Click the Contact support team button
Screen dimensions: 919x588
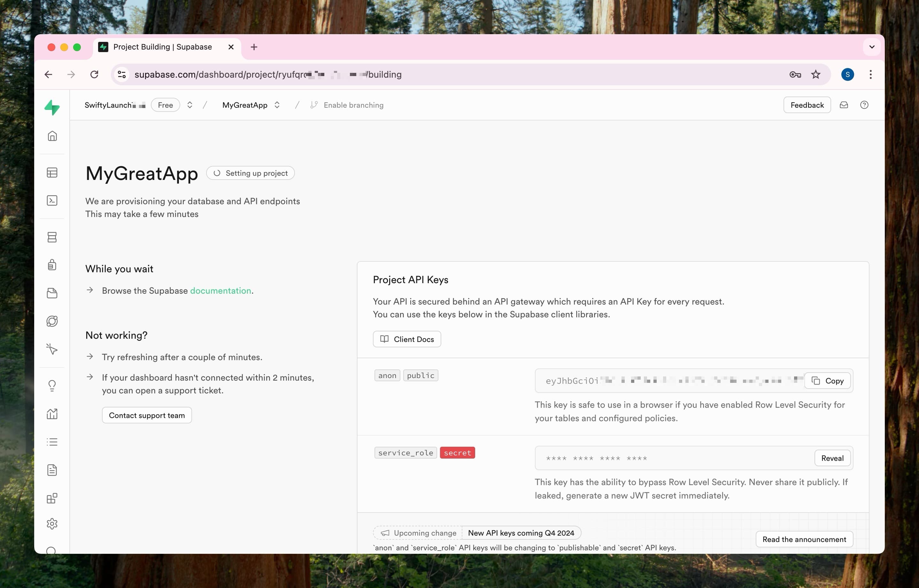click(x=146, y=414)
